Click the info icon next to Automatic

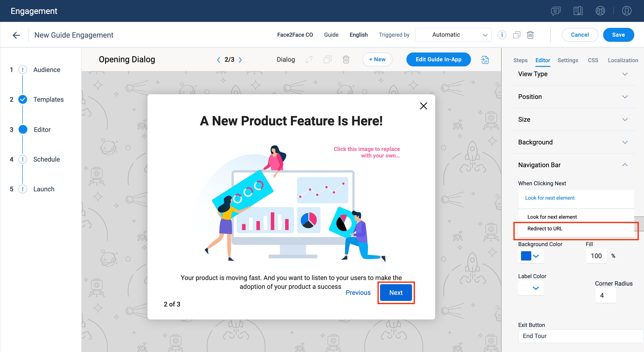tap(502, 35)
